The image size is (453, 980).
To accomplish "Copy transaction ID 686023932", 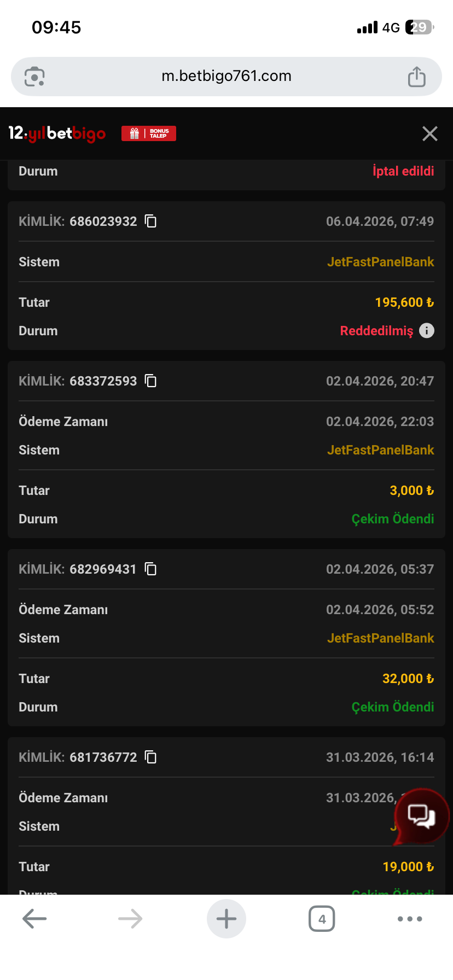I will pos(150,221).
